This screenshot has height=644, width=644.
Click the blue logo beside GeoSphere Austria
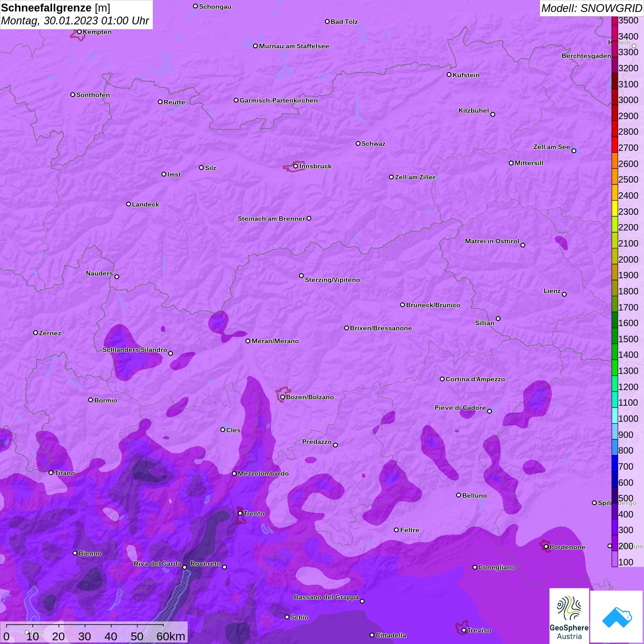coord(617,617)
